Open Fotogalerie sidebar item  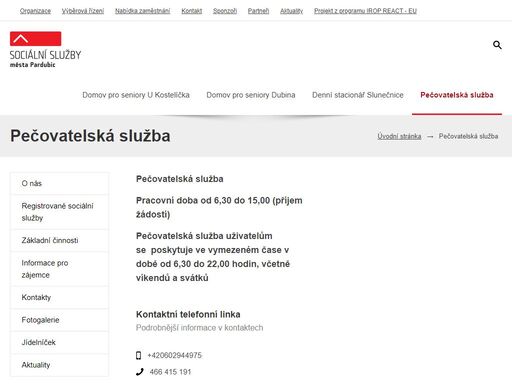click(59, 320)
